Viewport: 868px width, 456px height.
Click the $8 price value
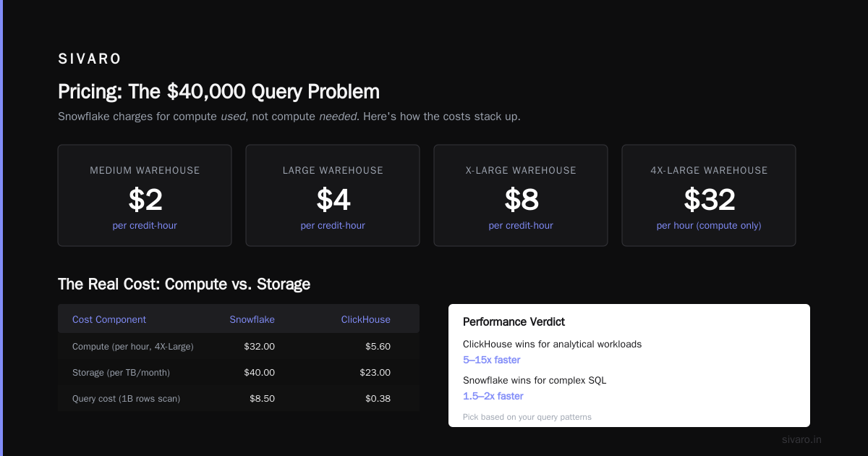[x=521, y=199]
